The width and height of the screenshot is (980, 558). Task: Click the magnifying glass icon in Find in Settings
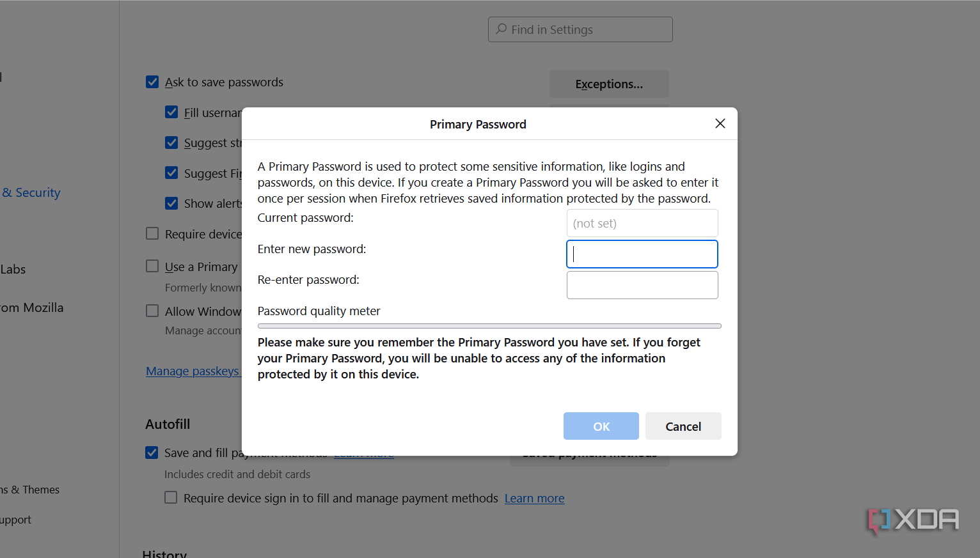(501, 29)
